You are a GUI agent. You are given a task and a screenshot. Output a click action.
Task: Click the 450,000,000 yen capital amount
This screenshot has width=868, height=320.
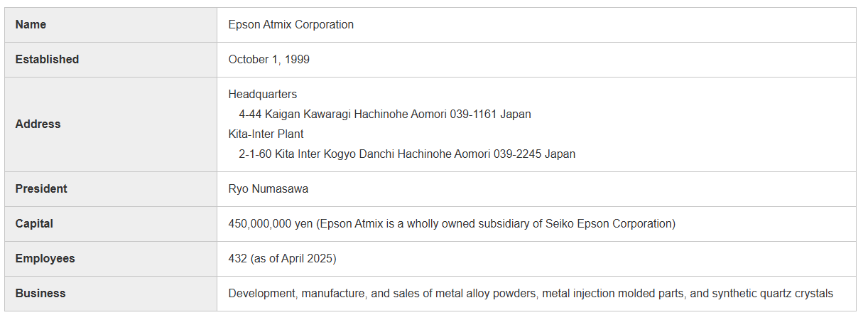click(271, 224)
